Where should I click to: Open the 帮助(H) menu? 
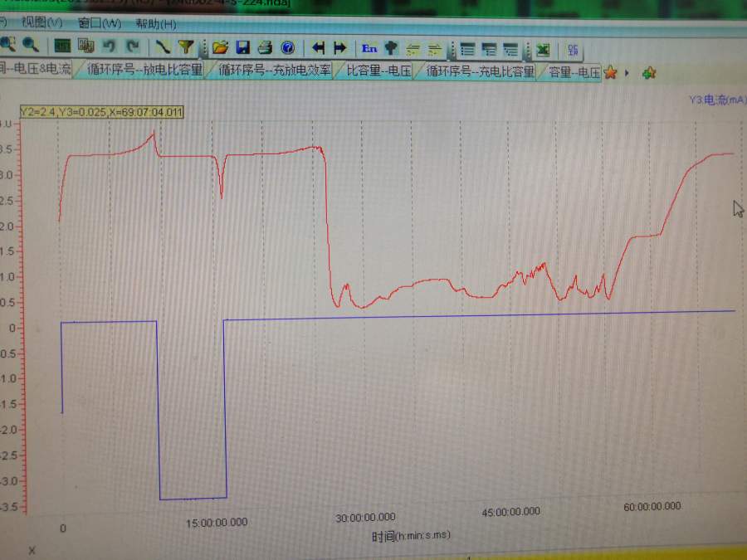tap(155, 24)
